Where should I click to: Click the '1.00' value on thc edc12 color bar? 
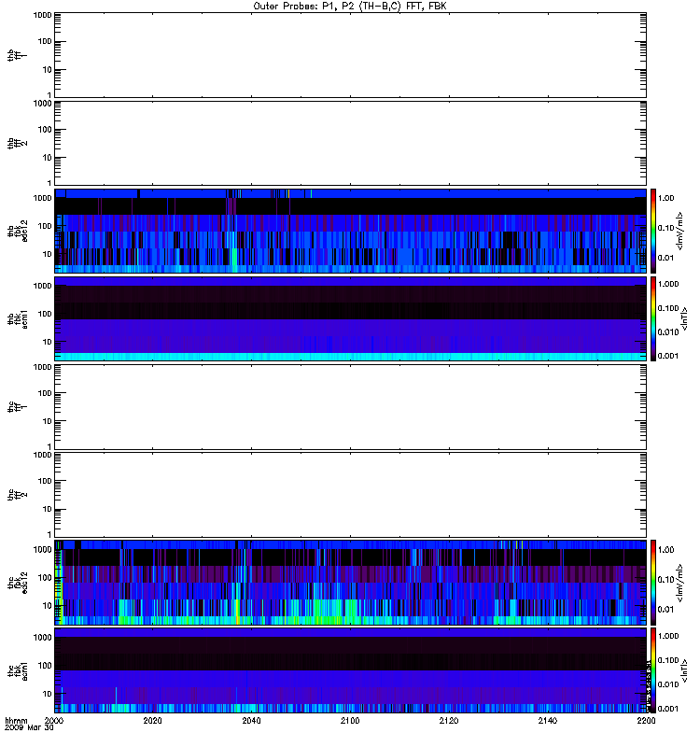tap(666, 550)
